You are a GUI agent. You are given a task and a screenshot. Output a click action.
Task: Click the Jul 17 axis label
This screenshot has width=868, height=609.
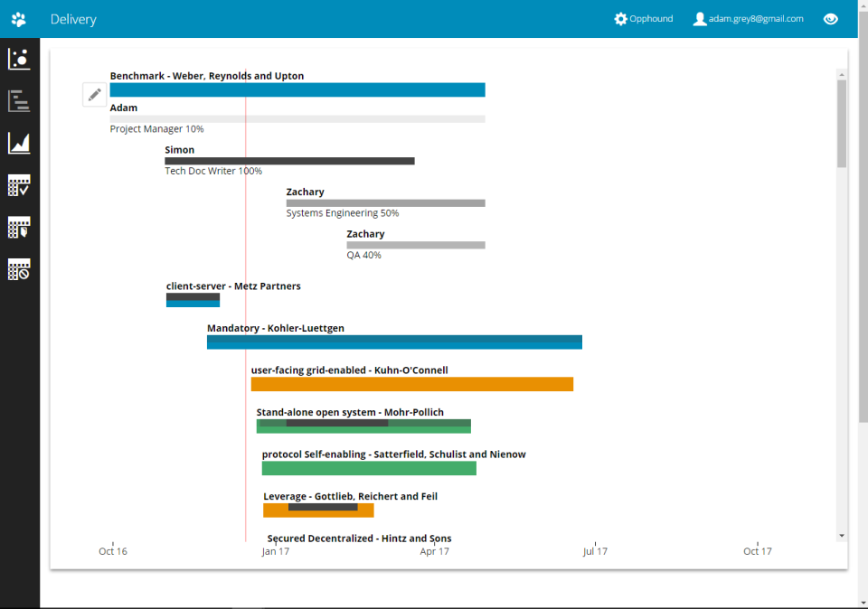tap(595, 551)
